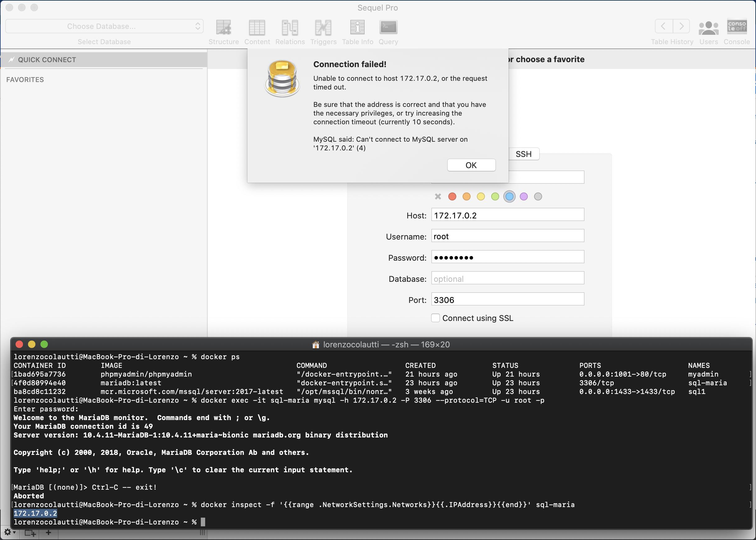Focus the Host input field
Image resolution: width=756 pixels, height=540 pixels.
(x=508, y=215)
